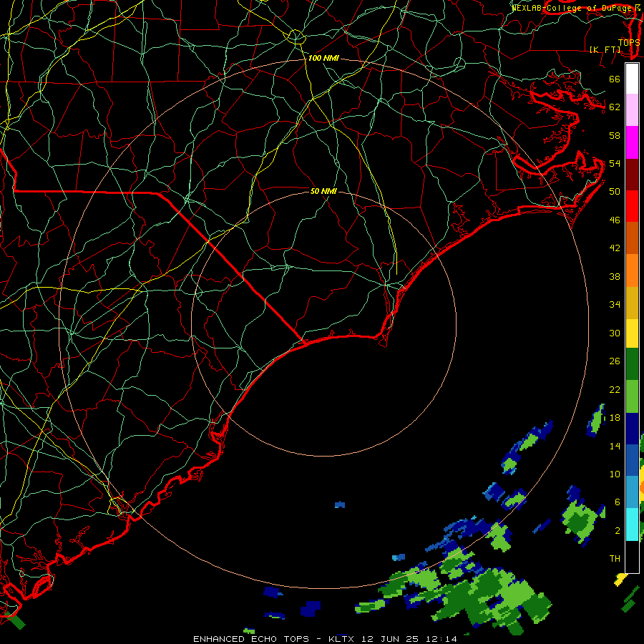Click the 'ENHANCED ECHO TOPS' product title
The width and height of the screenshot is (644, 644).
coord(250,639)
